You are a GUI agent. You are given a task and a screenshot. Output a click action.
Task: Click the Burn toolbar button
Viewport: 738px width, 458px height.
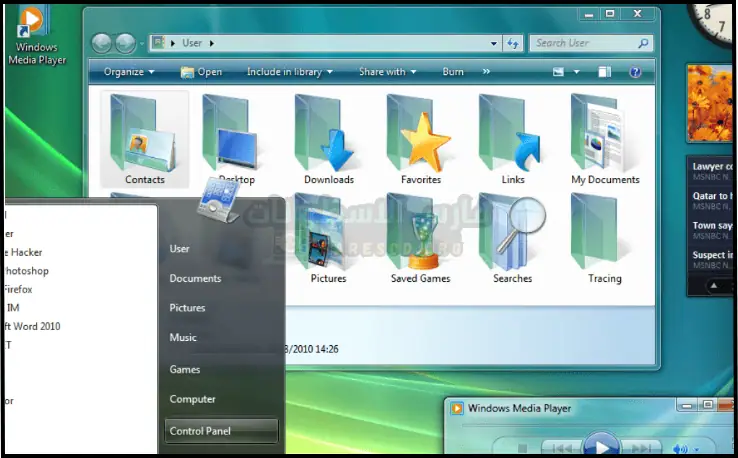tap(453, 72)
